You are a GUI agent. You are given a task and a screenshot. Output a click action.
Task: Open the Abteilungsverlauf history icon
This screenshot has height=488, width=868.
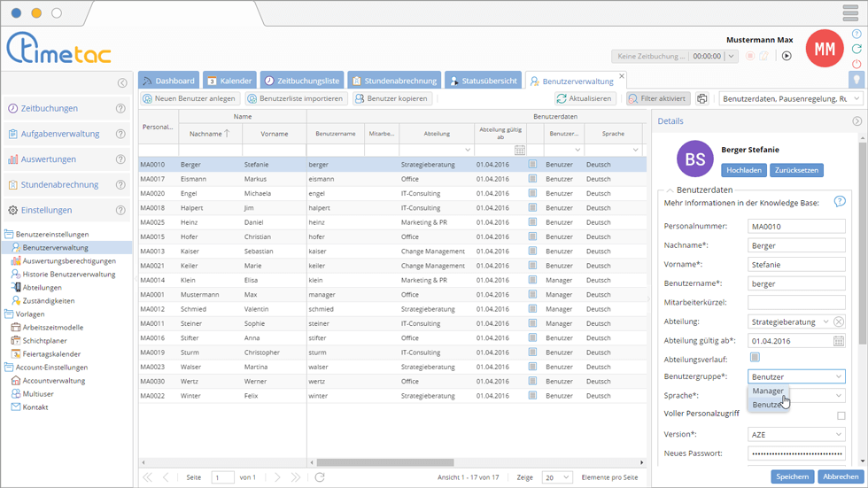[755, 358]
